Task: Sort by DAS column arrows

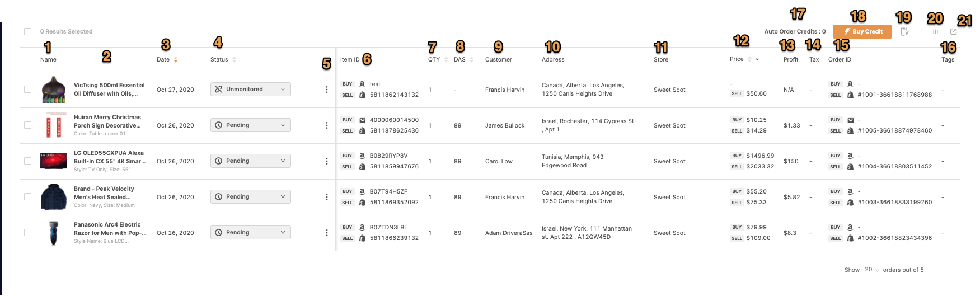Action: 472,59
